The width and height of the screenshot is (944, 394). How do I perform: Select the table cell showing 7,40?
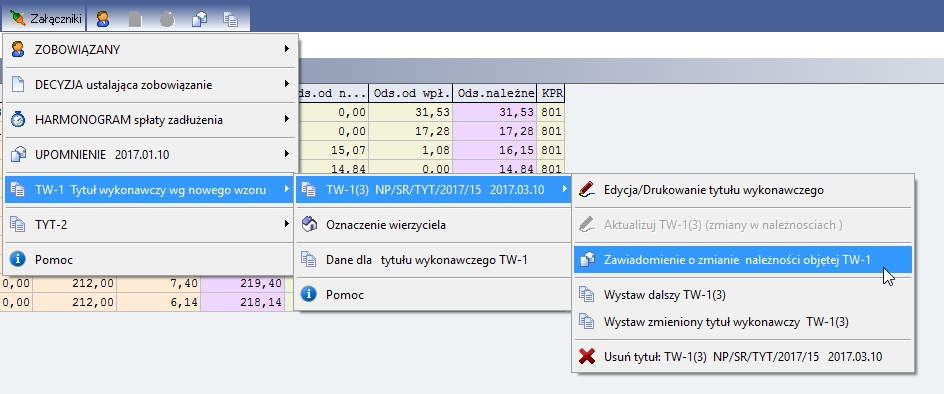pyautogui.click(x=158, y=284)
